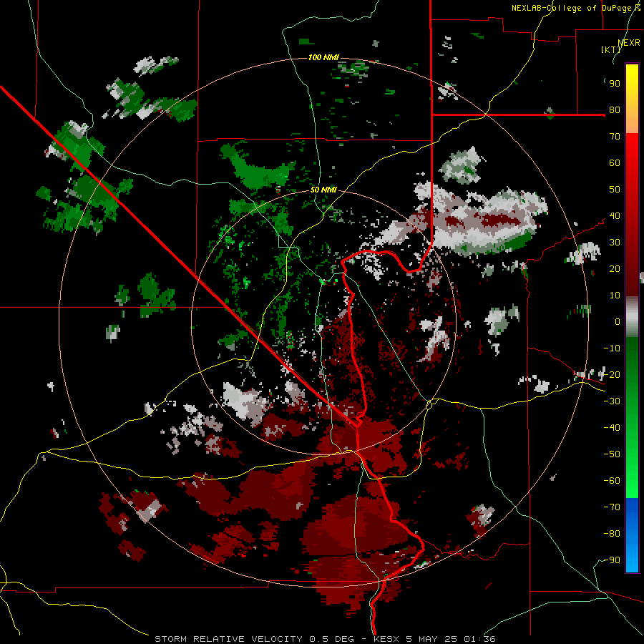Viewport: 644px width, 644px height.
Task: Click the "NEXLAB-College of DuPage" credit text
Action: [572, 8]
